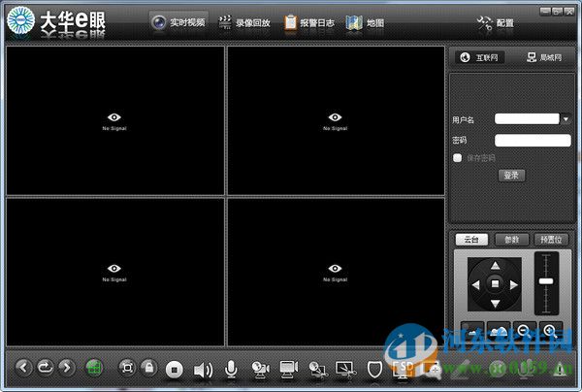Screen dimensions: 582x392
Task: Toggle the microphone talk icon
Action: [x=231, y=370]
